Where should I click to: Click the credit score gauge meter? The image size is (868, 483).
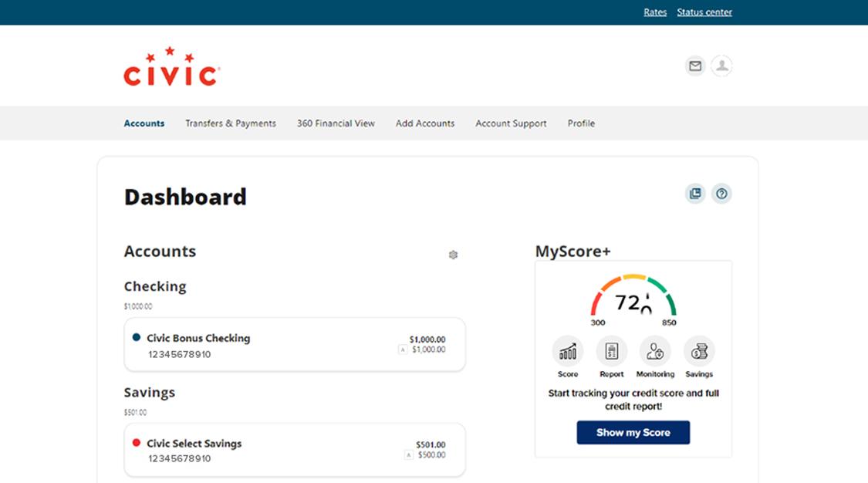coord(633,297)
